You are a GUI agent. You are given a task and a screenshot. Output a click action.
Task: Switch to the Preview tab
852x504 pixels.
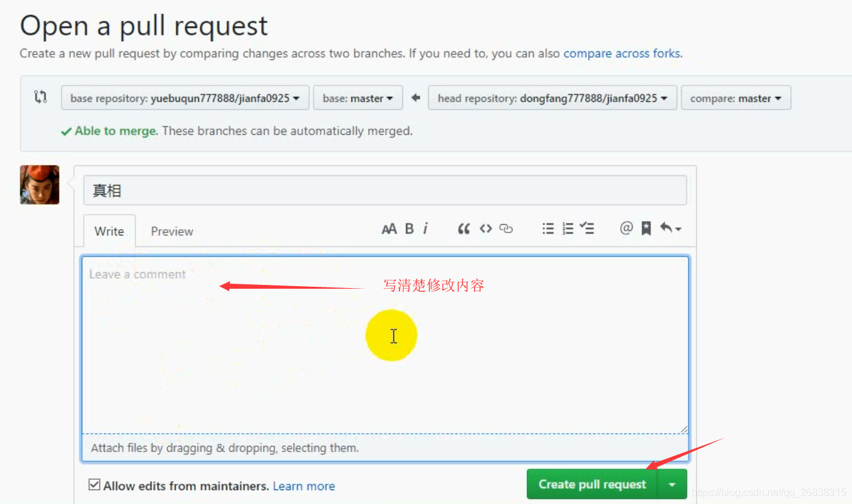pos(172,231)
